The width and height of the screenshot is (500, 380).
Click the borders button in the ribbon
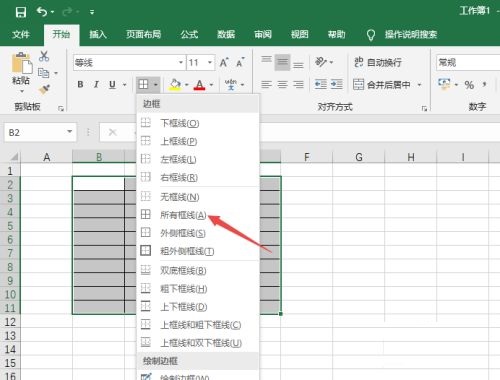pos(143,84)
